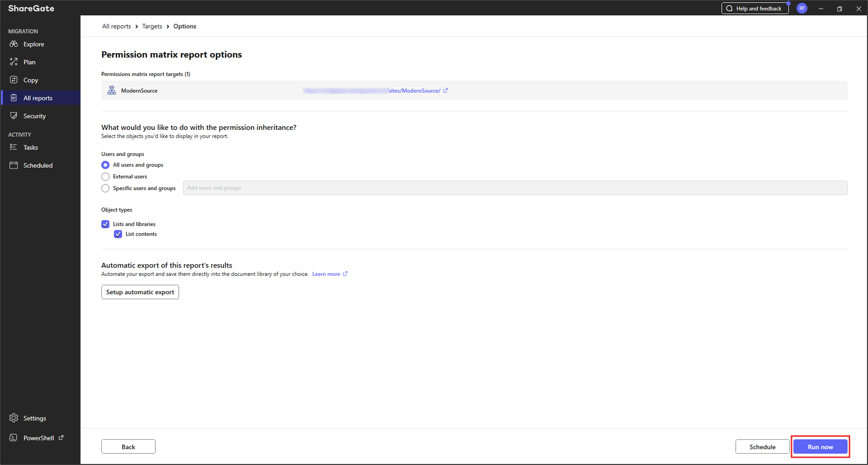Click All reports breadcrumb link
Viewport: 868px width, 465px height.
click(116, 26)
